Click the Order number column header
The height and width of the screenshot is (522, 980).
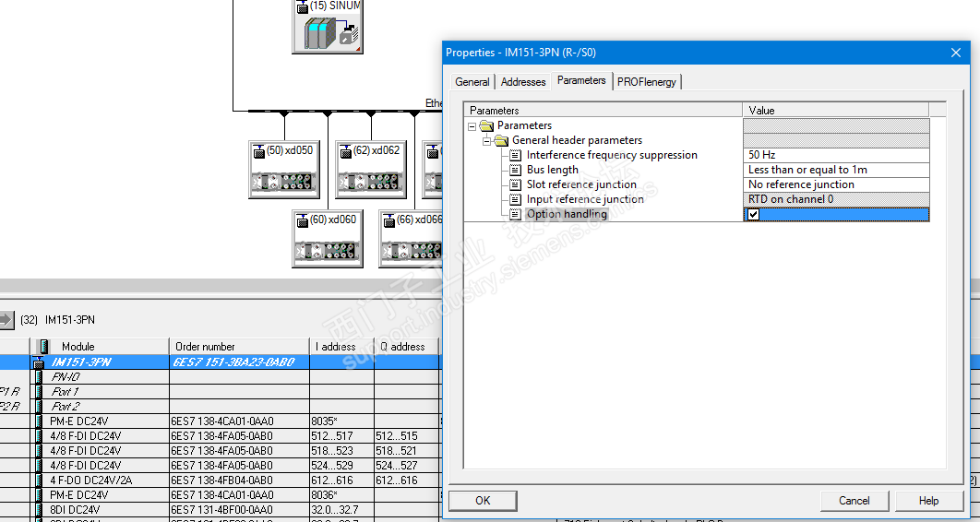(x=239, y=347)
